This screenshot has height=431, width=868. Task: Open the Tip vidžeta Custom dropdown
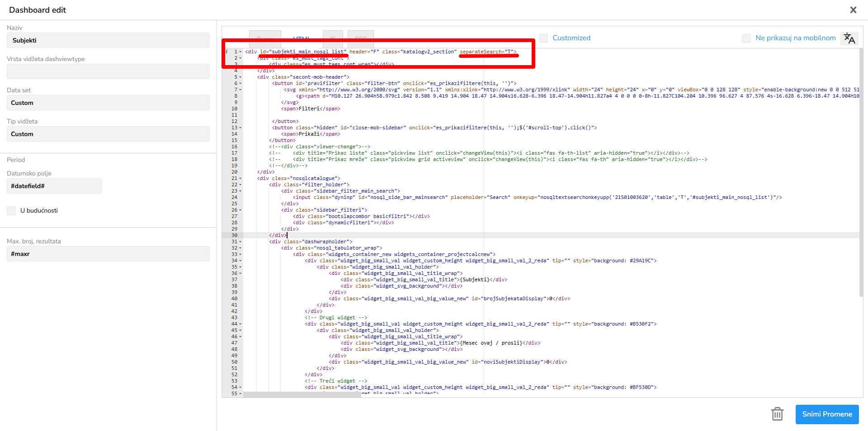108,134
